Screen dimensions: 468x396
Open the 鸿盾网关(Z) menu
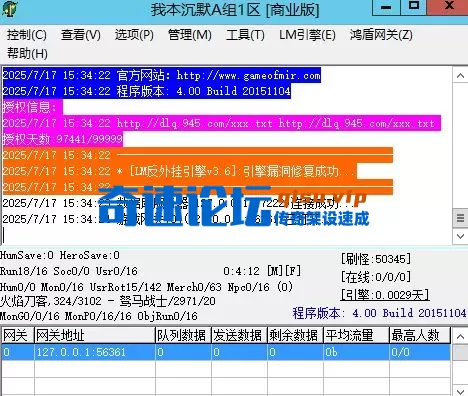pos(381,35)
